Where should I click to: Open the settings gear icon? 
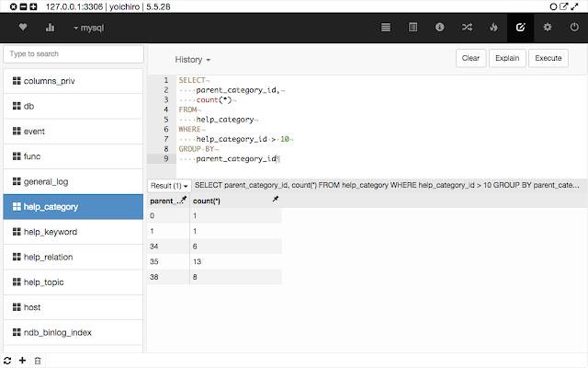[x=548, y=28]
